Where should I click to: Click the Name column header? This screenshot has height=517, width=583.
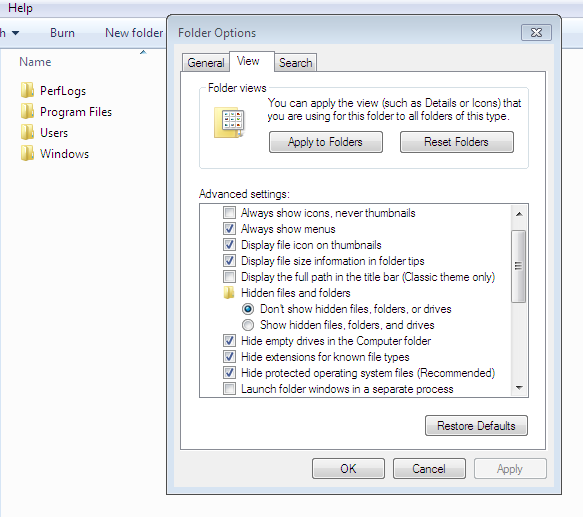pyautogui.click(x=35, y=62)
